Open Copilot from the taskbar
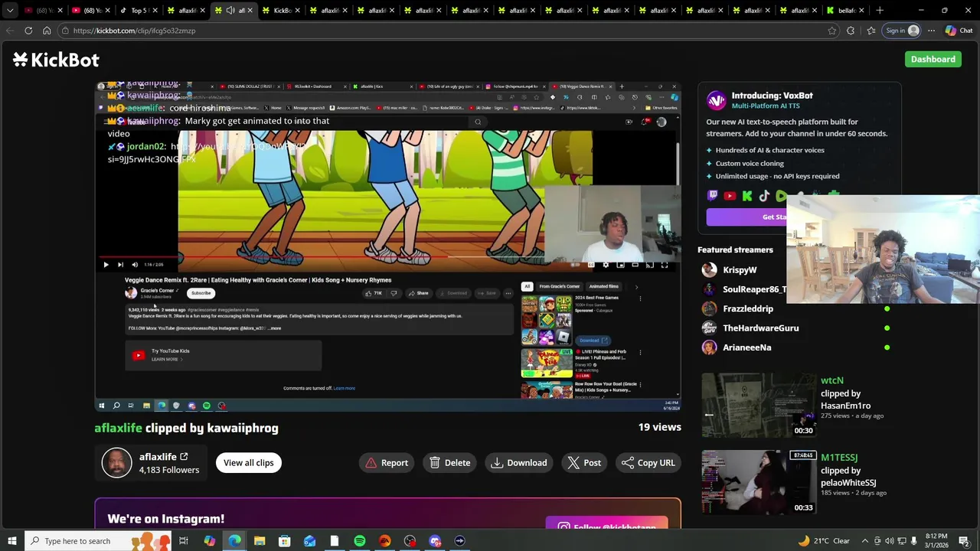 click(209, 541)
